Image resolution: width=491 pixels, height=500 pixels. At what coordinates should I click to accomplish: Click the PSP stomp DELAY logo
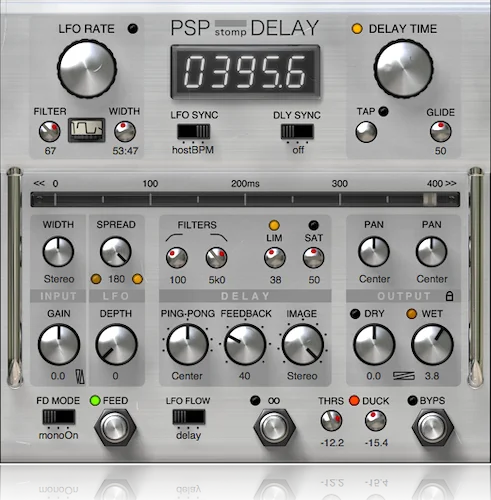tap(245, 28)
